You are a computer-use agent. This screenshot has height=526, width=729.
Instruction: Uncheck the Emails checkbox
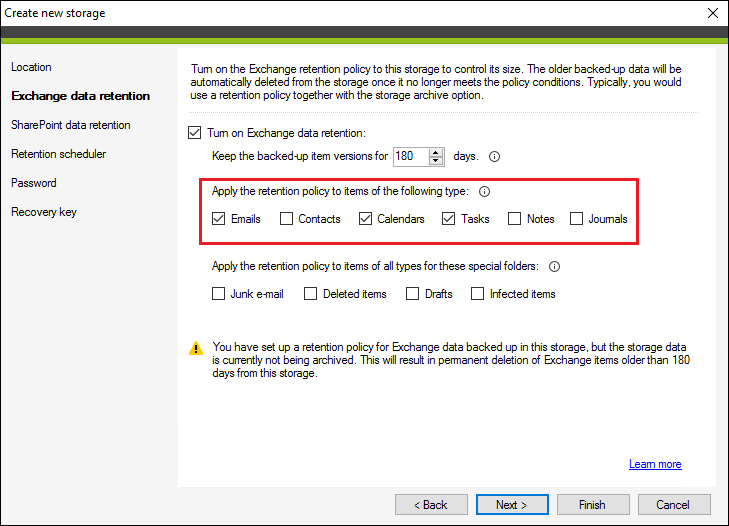point(219,219)
